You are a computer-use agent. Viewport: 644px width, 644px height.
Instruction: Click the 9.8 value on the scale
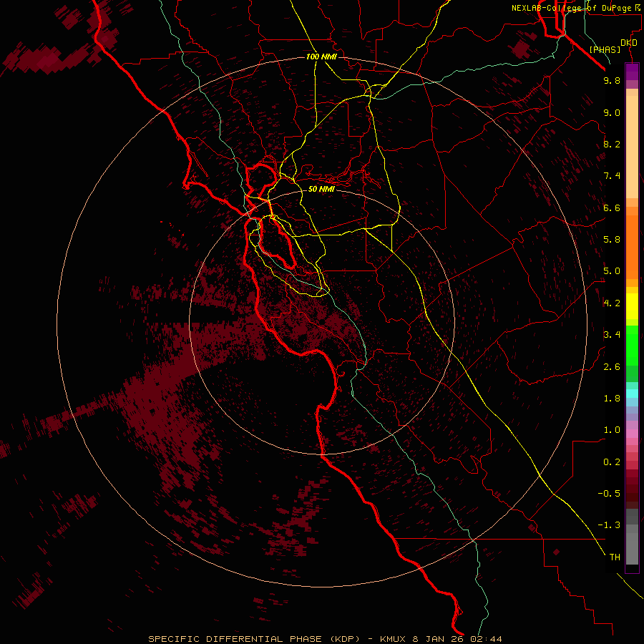[612, 81]
